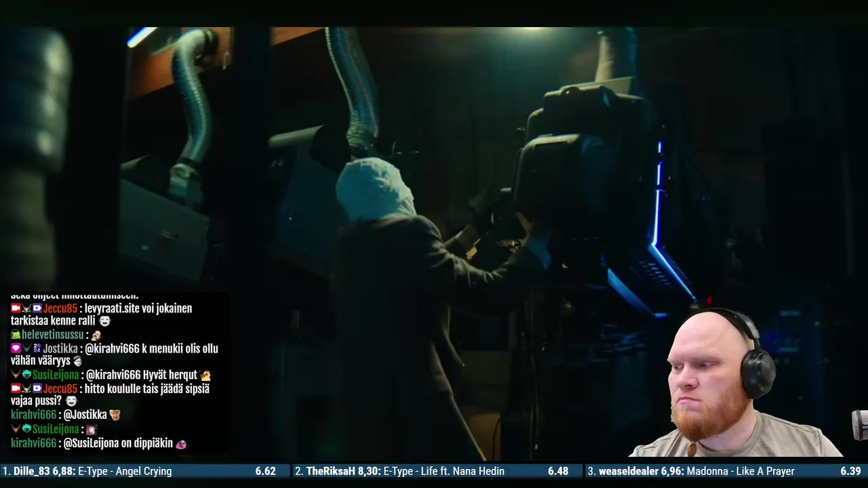Click purple badge before Jeccu85 in levyraati.site message
This screenshot has height=488, width=868.
37,308
